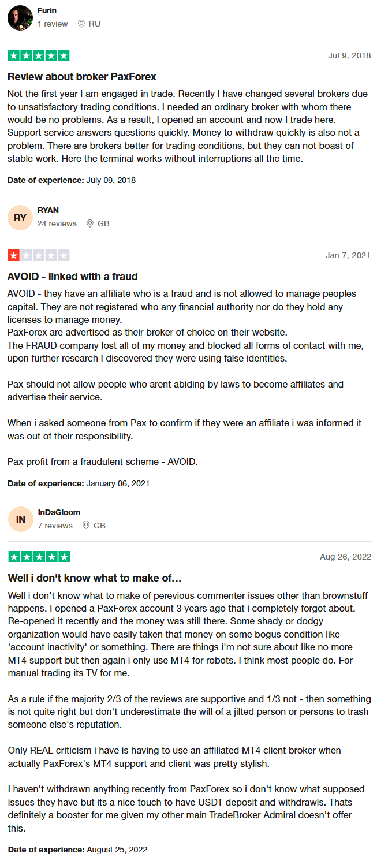Click the IN avatar circle
The image size is (377, 868).
coord(20,519)
